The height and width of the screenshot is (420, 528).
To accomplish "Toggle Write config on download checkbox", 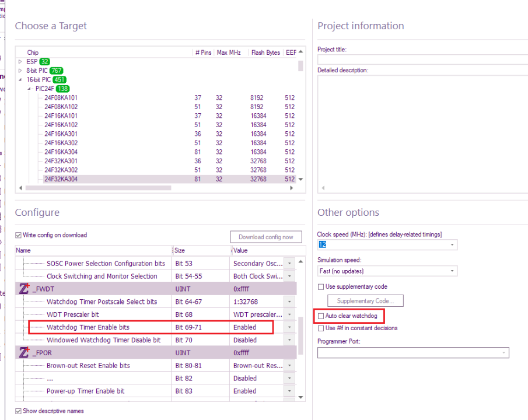I will click(x=19, y=236).
